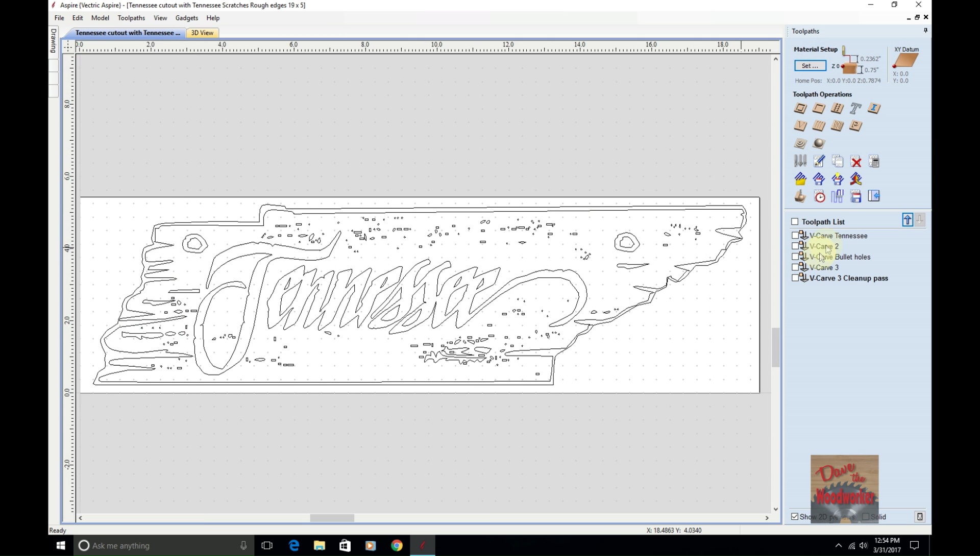
Task: Pin the Toolpaths panel
Action: [925, 31]
